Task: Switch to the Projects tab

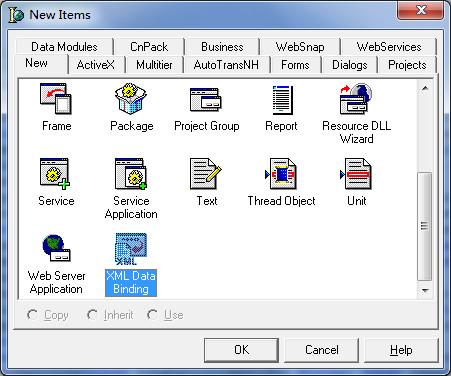Action: coord(407,65)
